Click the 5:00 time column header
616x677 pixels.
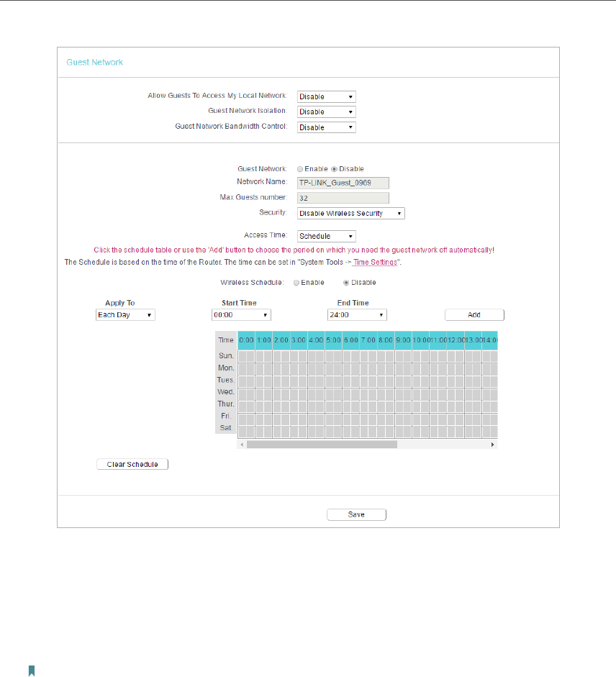pyautogui.click(x=333, y=340)
